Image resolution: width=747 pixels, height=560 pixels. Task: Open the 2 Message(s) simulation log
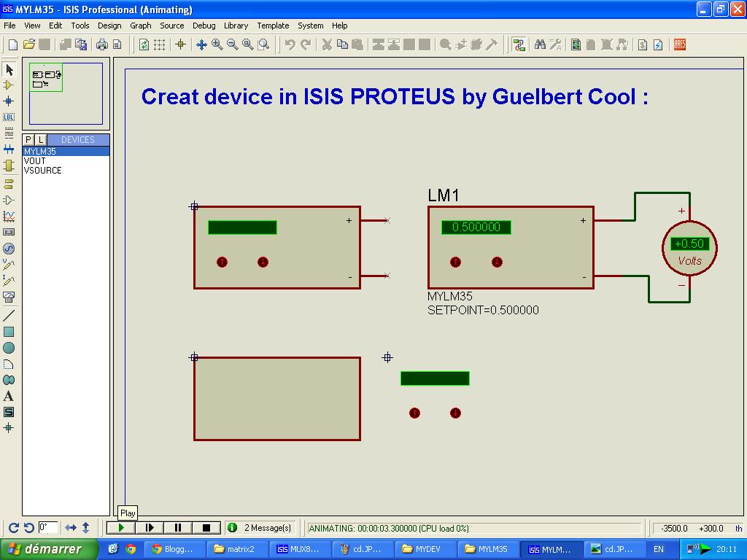260,528
